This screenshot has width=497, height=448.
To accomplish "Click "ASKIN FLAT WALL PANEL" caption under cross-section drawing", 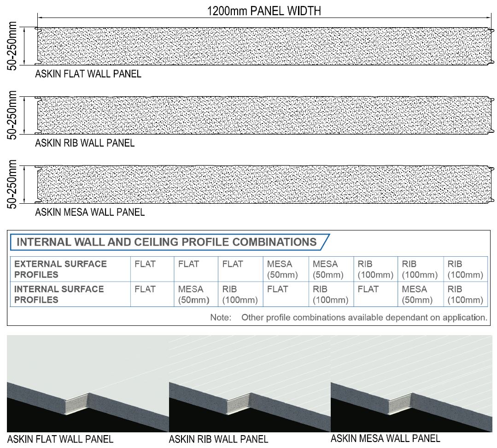I will [88, 74].
